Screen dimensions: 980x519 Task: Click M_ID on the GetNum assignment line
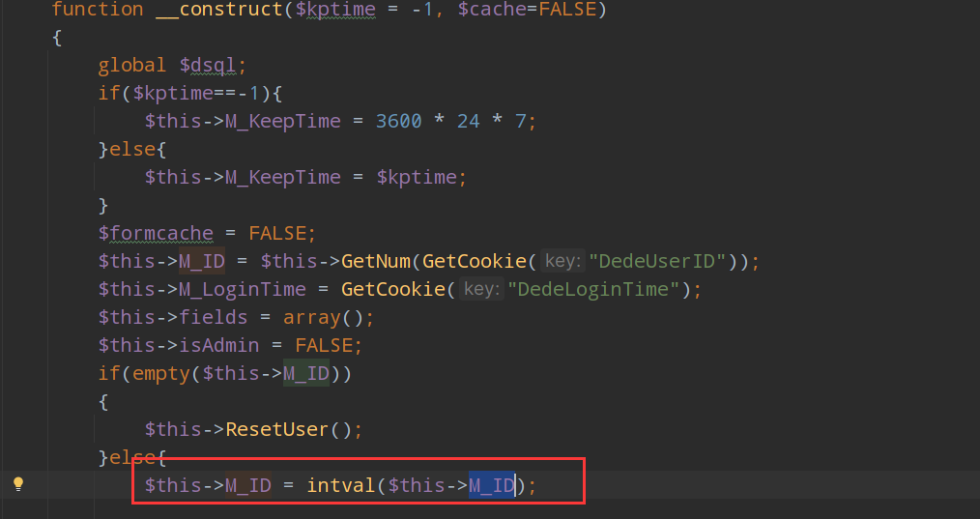pos(202,261)
